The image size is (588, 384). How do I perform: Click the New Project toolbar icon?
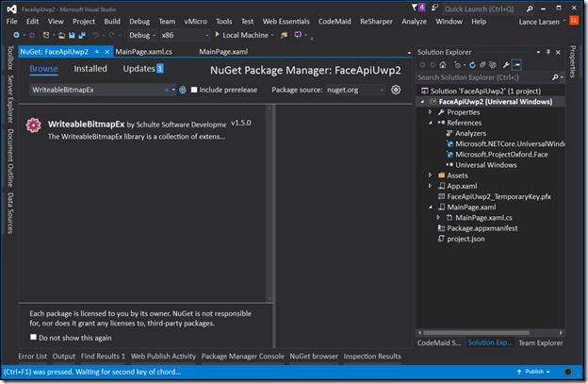click(x=46, y=35)
